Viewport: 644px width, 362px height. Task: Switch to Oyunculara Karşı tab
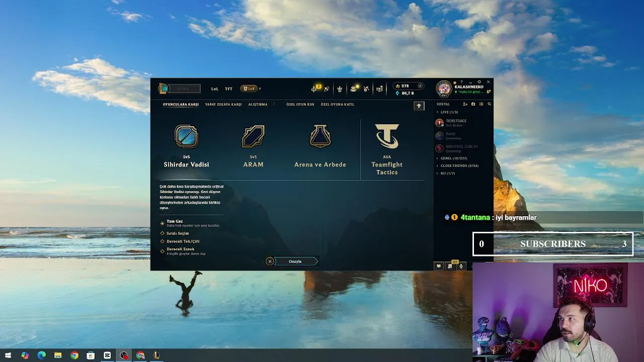click(181, 105)
